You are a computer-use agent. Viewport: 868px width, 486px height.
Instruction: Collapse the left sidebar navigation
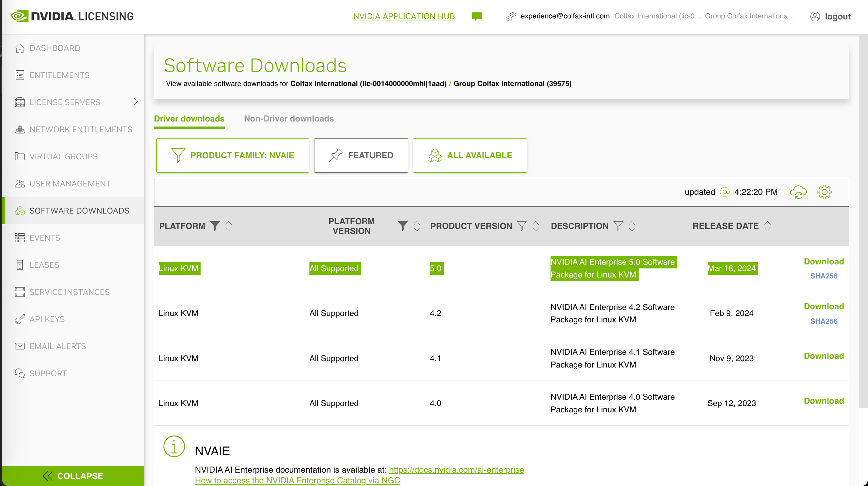tap(73, 476)
